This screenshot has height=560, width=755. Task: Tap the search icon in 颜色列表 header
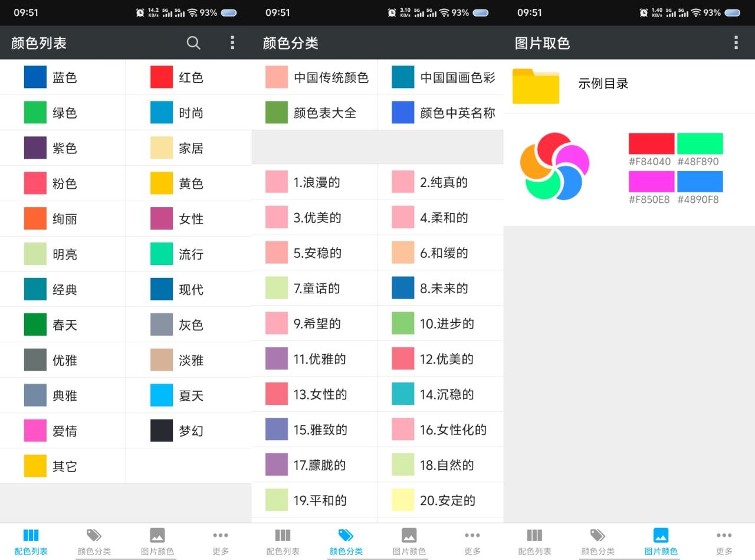coord(193,42)
